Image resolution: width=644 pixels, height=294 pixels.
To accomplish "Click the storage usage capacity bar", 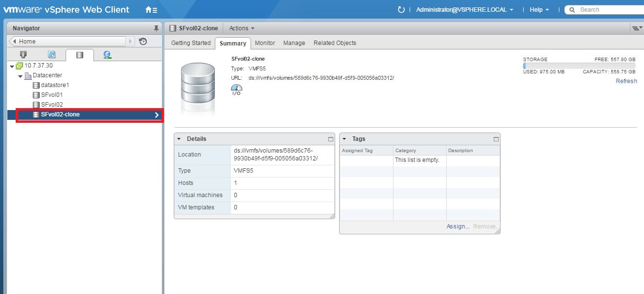I will [579, 66].
